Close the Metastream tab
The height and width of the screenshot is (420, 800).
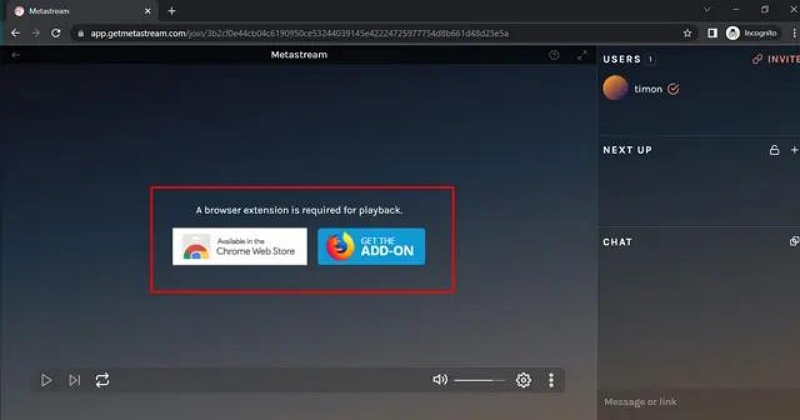click(147, 11)
